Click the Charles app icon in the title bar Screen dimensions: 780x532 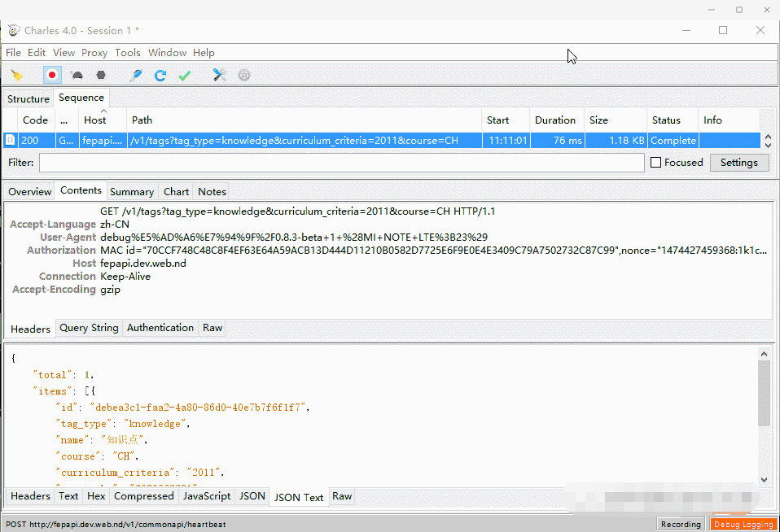[13, 30]
